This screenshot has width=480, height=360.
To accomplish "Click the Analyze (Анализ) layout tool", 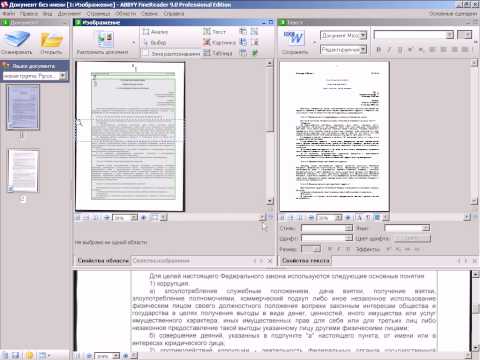I will 155,32.
